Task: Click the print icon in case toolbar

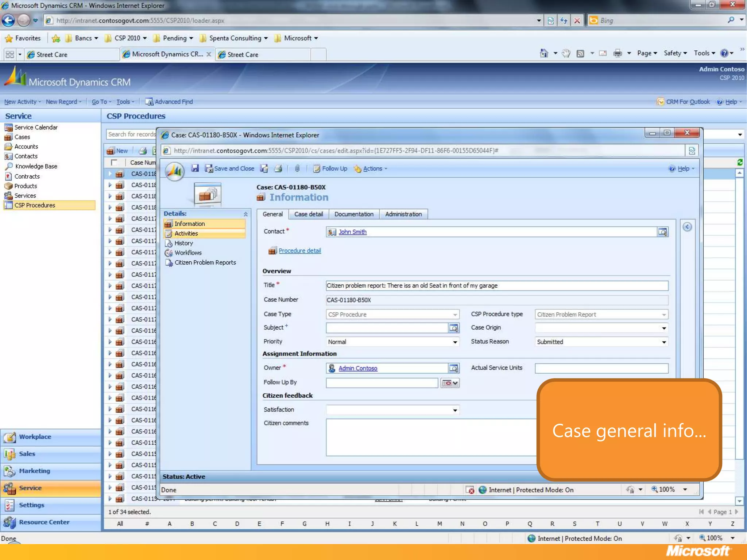Action: click(x=278, y=168)
